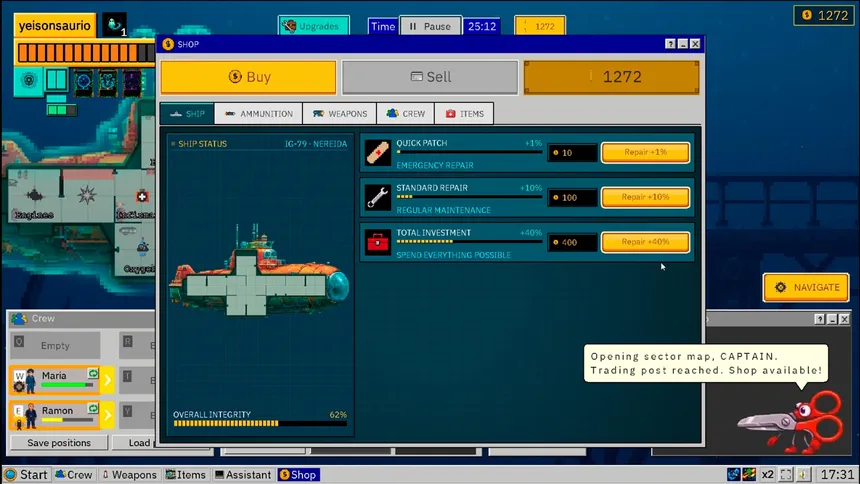This screenshot has width=860, height=484.
Task: Select the bubbles ability card
Action: point(108,82)
